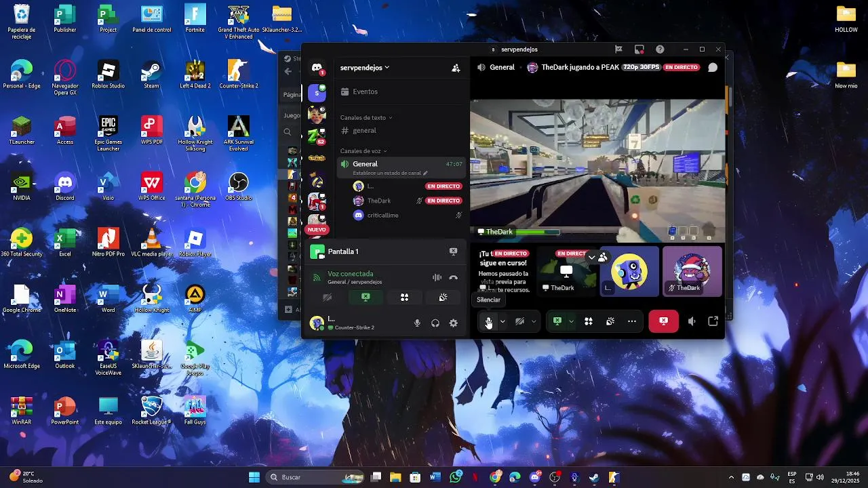The width and height of the screenshot is (868, 488).
Task: Open activities in the Voz conectada panel
Action: (404, 297)
